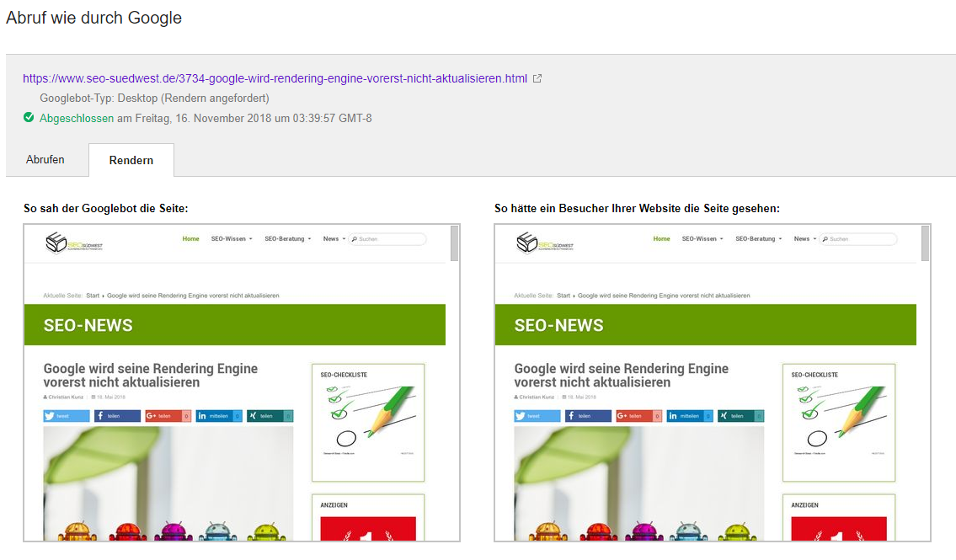This screenshot has height=560, width=956.
Task: Click Home in the visitor preview menu
Action: point(661,239)
